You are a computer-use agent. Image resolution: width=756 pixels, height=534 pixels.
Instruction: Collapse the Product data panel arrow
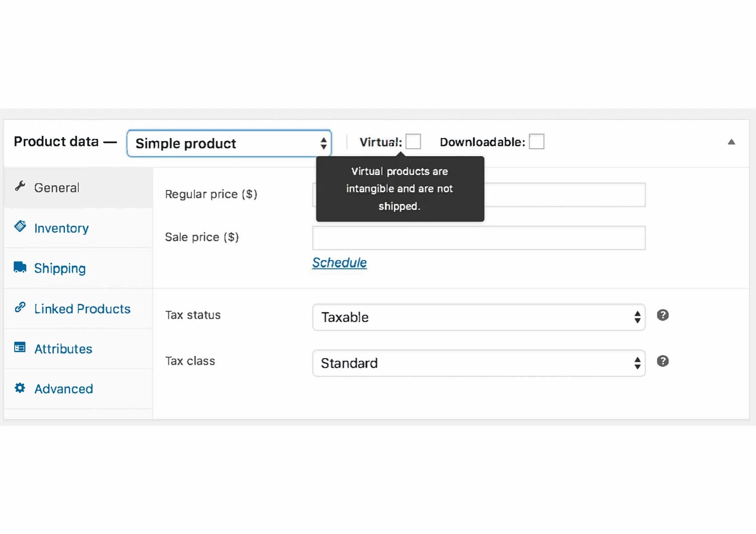pyautogui.click(x=731, y=142)
